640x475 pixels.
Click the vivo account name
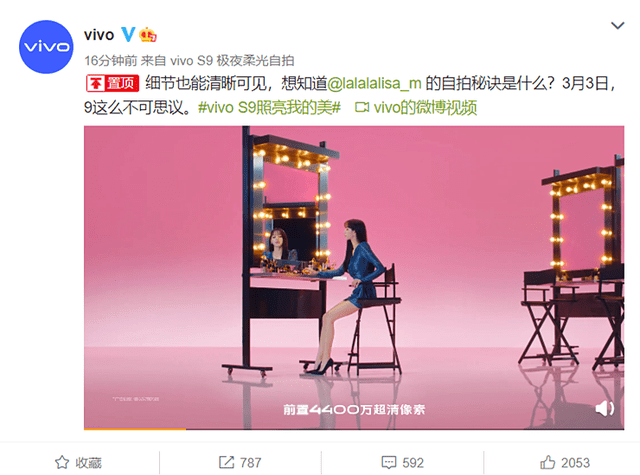99,35
